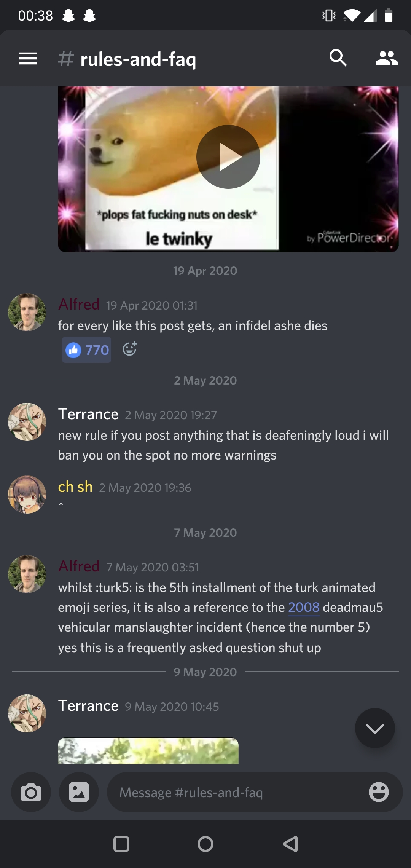Open Alfred's avatar on 19 Apr post

(27, 312)
